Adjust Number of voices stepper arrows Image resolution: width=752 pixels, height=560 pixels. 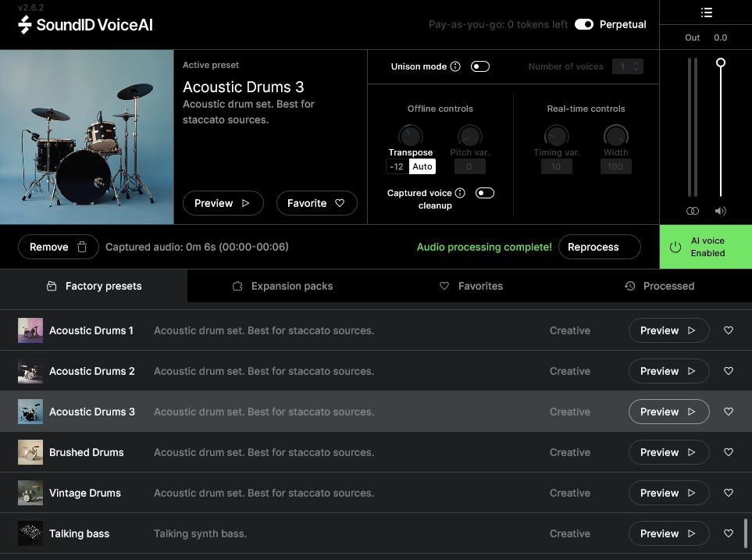[636, 66]
